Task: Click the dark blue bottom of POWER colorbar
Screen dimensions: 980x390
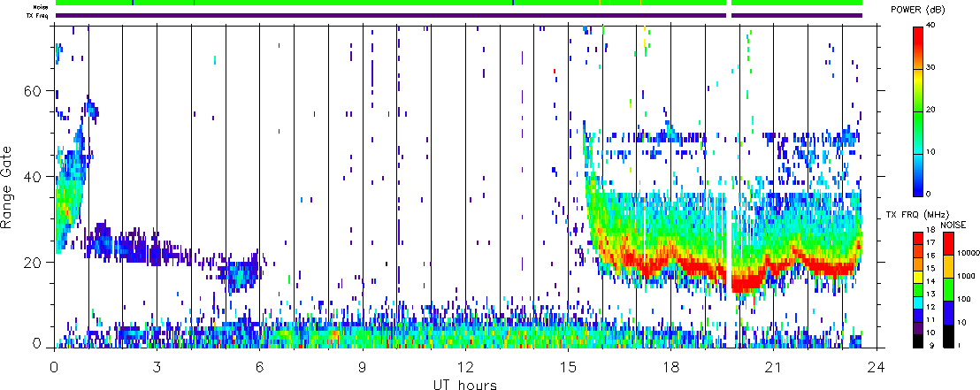Action: pos(918,191)
